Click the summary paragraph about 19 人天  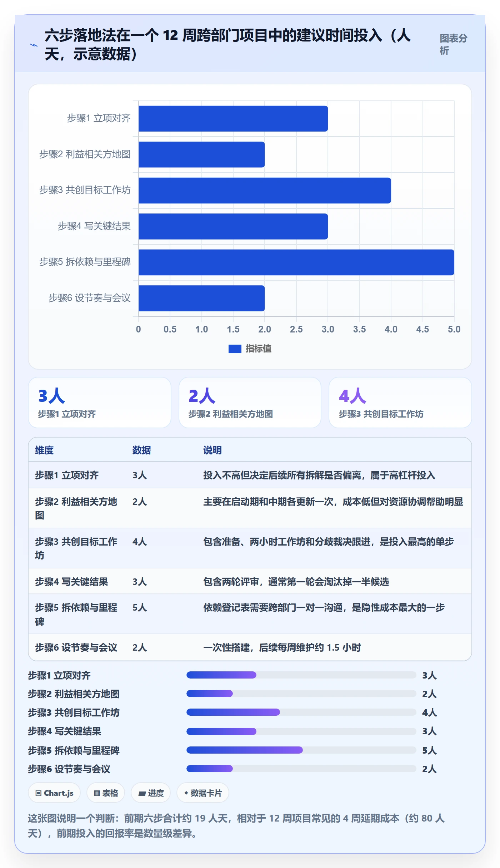pyautogui.click(x=236, y=826)
